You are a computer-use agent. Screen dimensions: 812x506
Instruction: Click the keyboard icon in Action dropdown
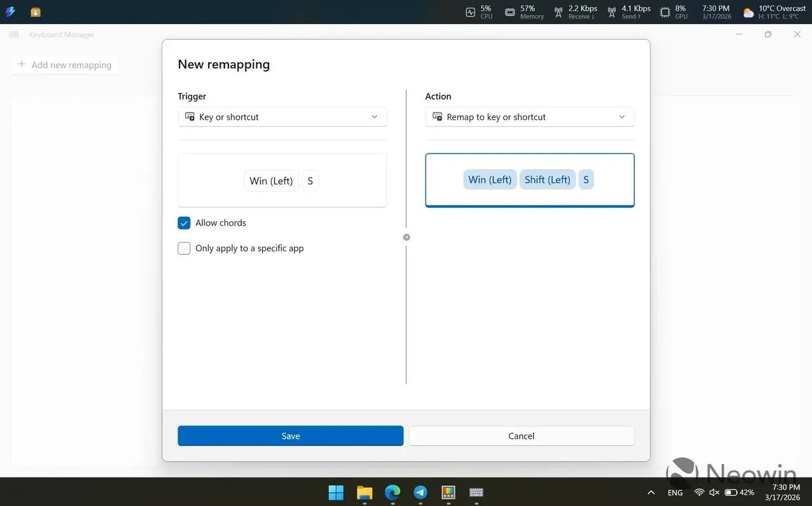(x=437, y=117)
